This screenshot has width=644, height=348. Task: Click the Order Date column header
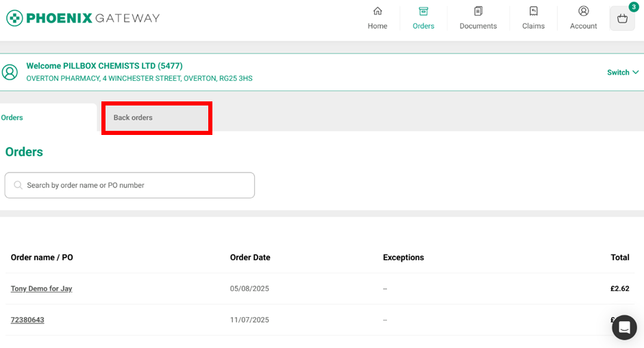[x=250, y=258]
